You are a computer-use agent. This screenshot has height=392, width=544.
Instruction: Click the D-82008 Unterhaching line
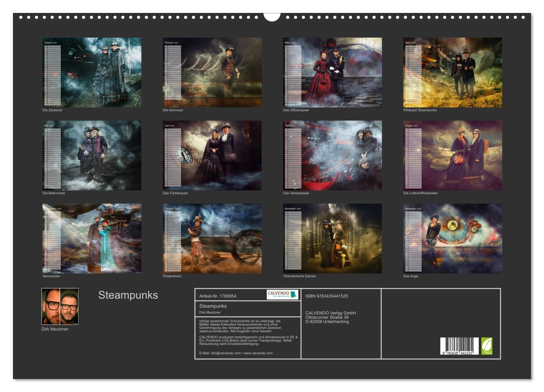pyautogui.click(x=327, y=322)
